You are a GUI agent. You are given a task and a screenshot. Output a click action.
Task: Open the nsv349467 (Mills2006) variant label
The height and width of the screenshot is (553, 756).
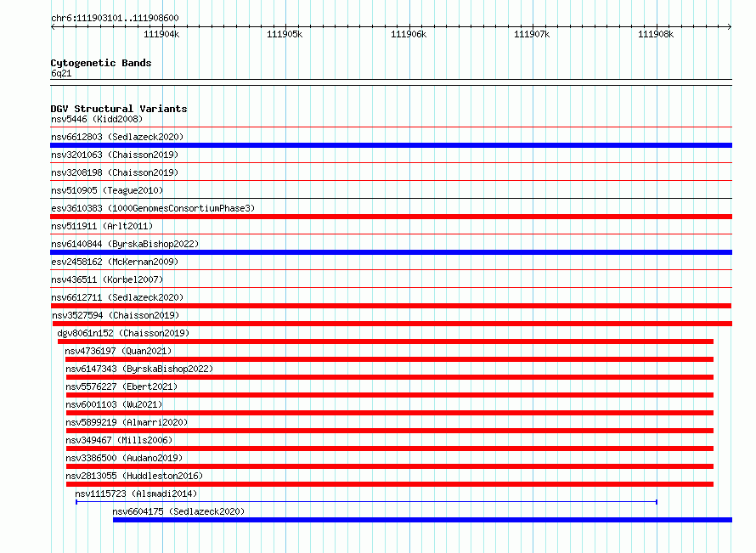click(x=119, y=440)
